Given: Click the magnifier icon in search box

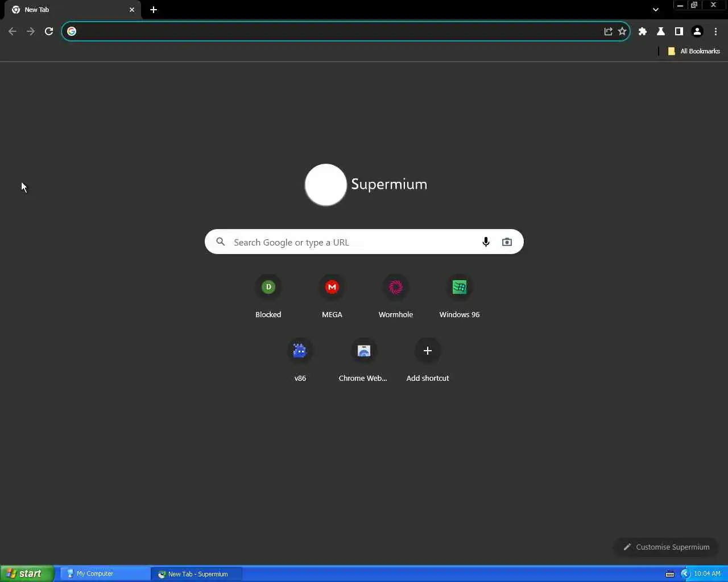Looking at the screenshot, I should click(x=221, y=242).
